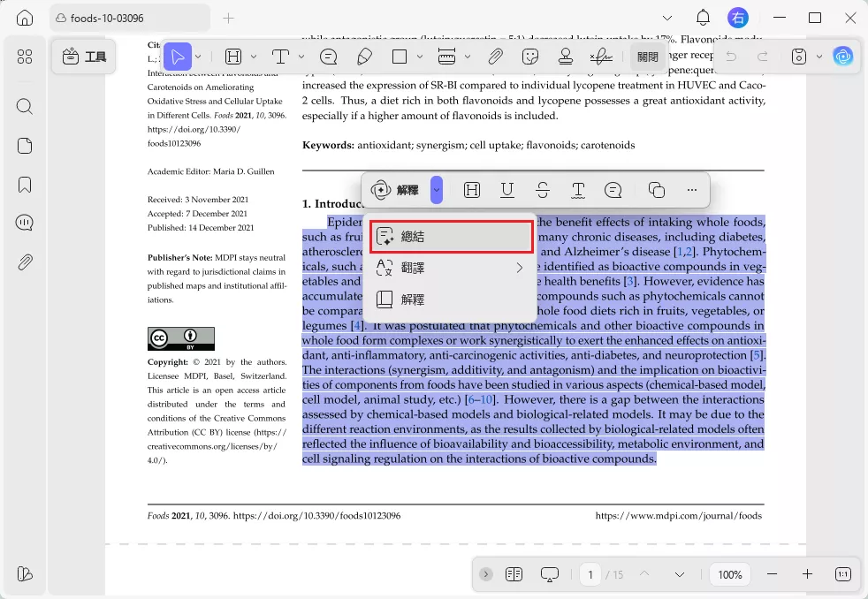Expand the highlight tool options arrow
The image size is (868, 599).
(x=254, y=57)
